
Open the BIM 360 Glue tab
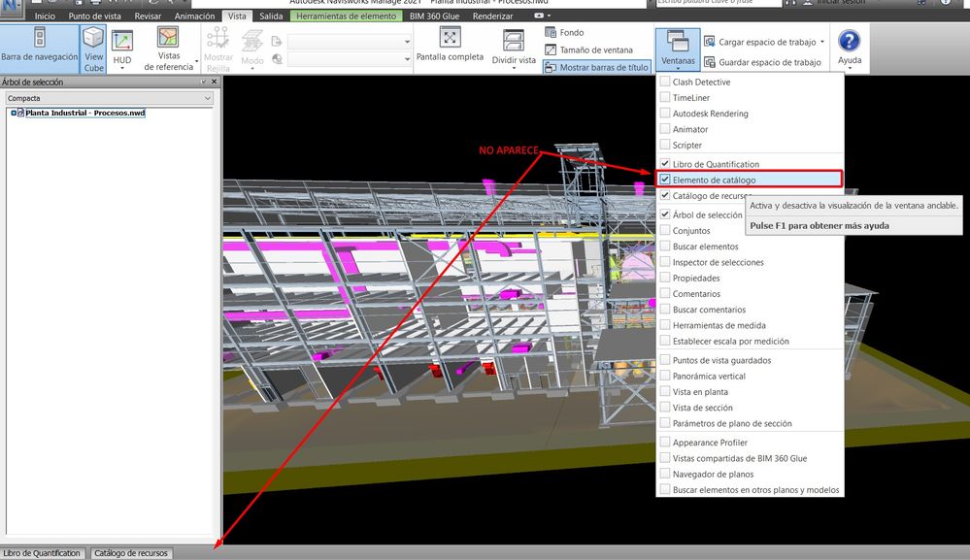coord(434,16)
